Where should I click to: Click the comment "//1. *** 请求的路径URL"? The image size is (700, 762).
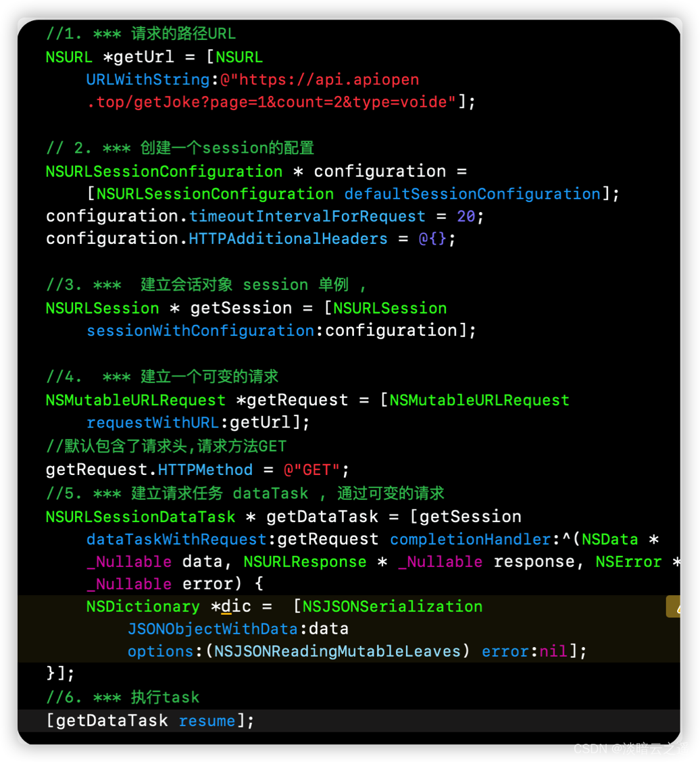(141, 34)
